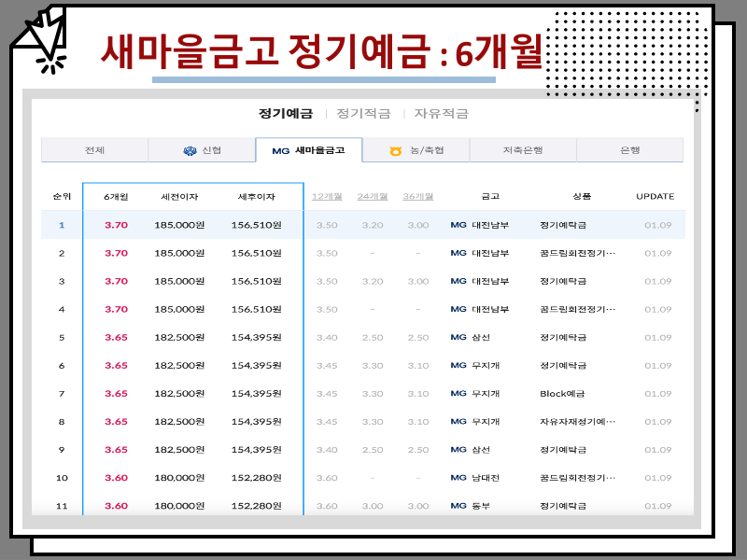Click 185,000원 in the rank 2 row
This screenshot has height=560, width=747.
pos(179,253)
